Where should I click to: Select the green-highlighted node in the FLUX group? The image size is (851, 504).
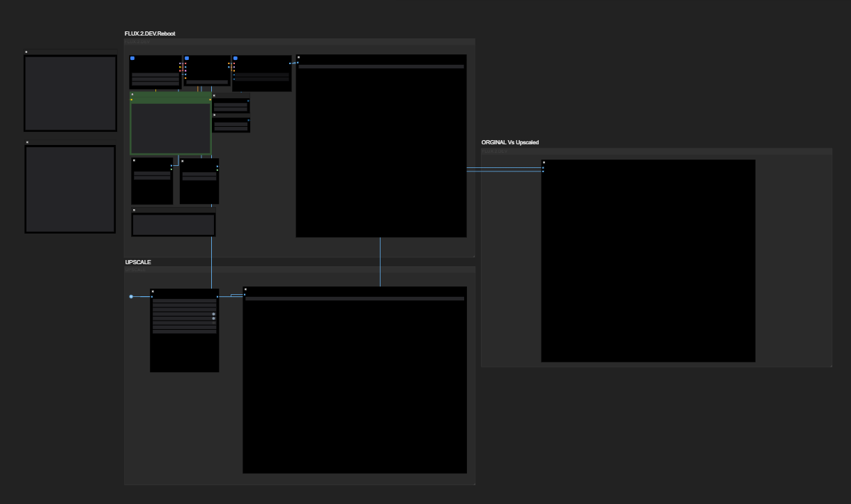click(171, 123)
